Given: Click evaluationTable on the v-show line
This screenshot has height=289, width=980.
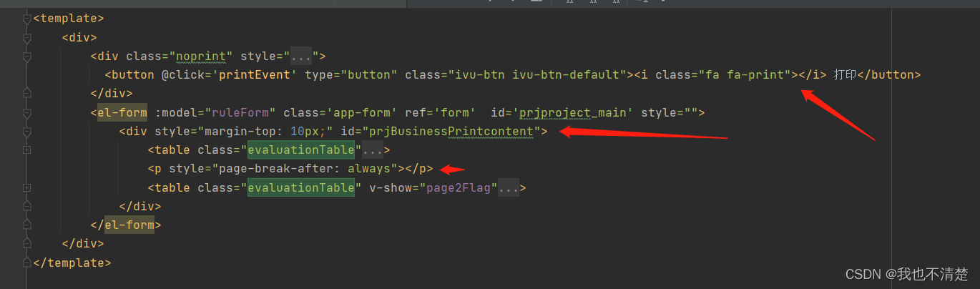Looking at the screenshot, I should (301, 188).
